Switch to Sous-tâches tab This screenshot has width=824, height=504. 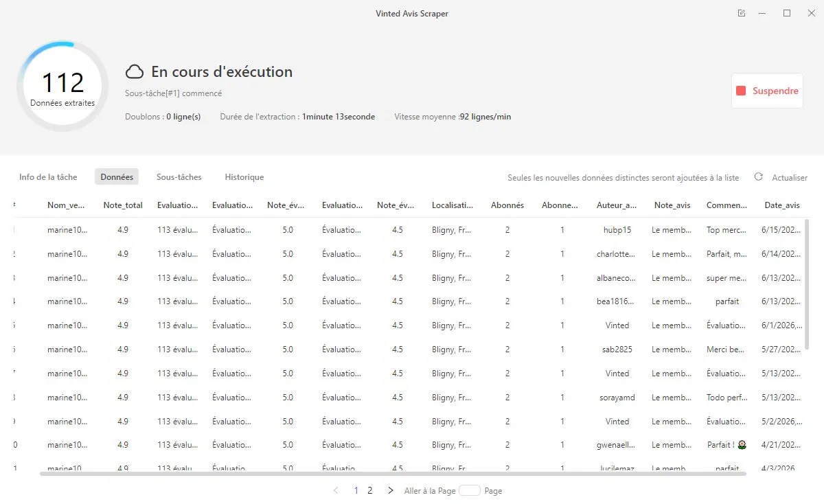point(179,177)
